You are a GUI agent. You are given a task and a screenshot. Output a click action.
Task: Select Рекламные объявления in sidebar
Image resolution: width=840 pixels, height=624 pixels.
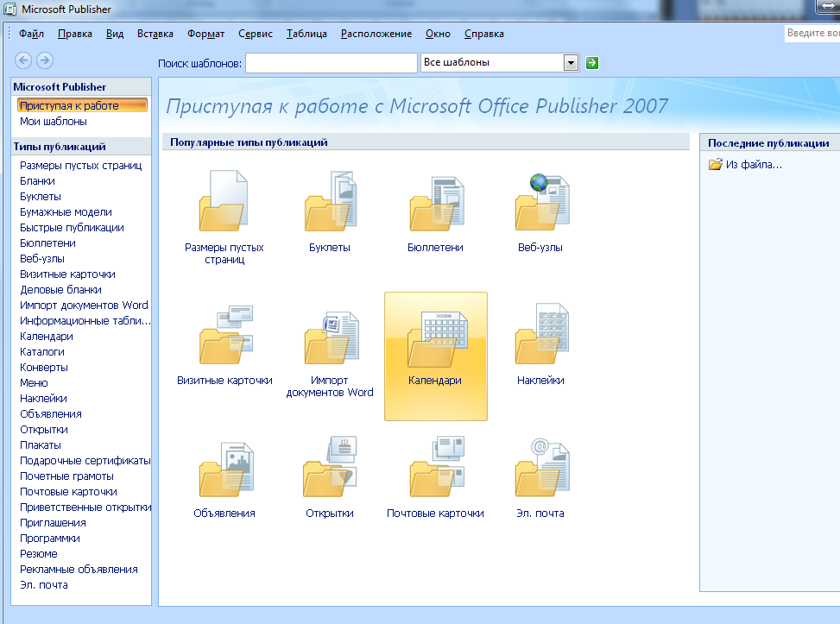[79, 570]
